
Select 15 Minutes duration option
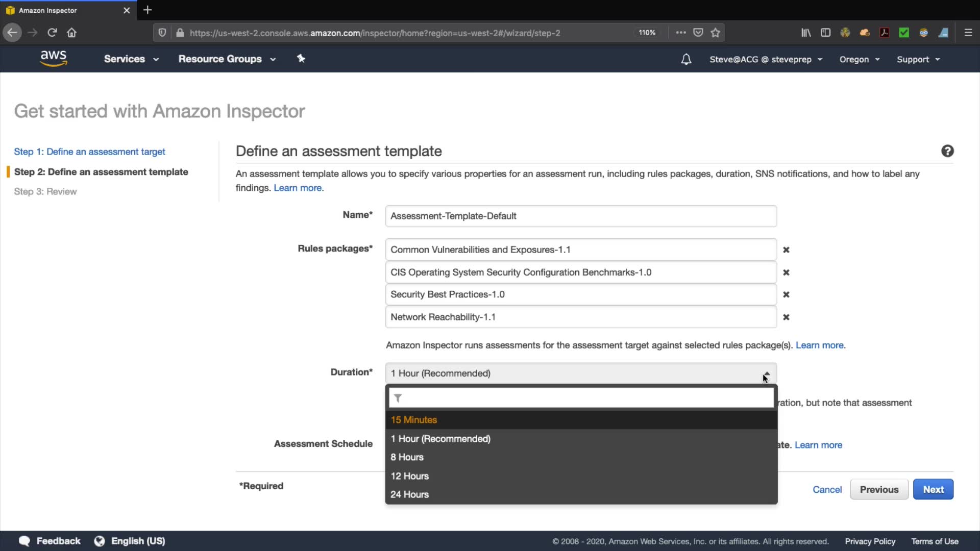[x=414, y=420]
